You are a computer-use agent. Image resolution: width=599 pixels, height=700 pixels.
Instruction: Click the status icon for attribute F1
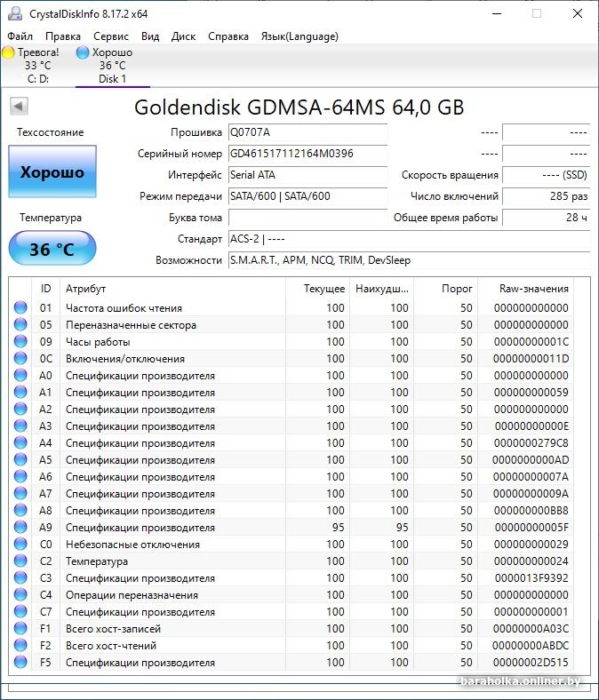20,629
